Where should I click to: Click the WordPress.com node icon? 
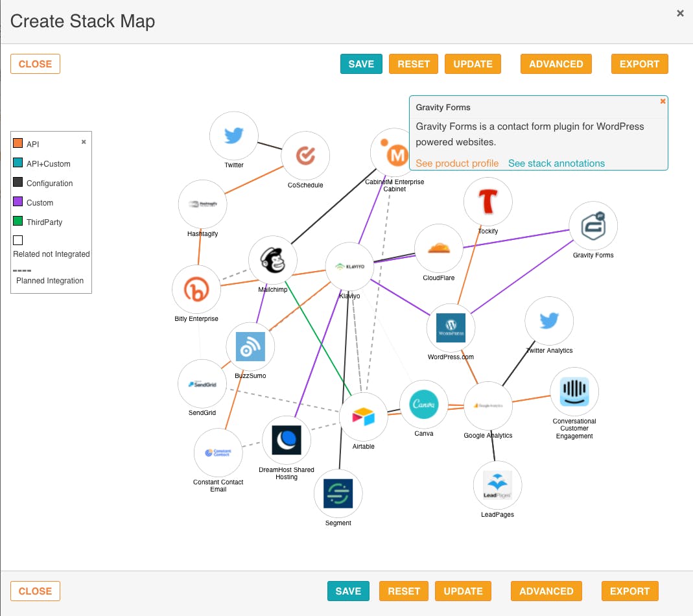pyautogui.click(x=451, y=327)
